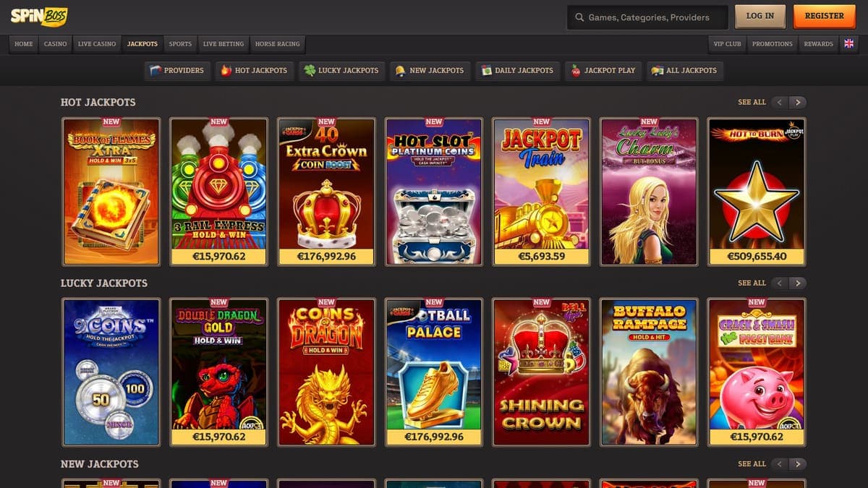Click the Providers flag icon
The image size is (868, 488).
[155, 70]
